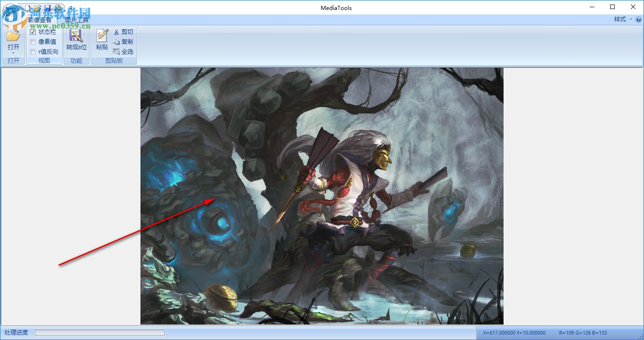
Task: Maximize the MediaTools window
Action: click(x=612, y=7)
